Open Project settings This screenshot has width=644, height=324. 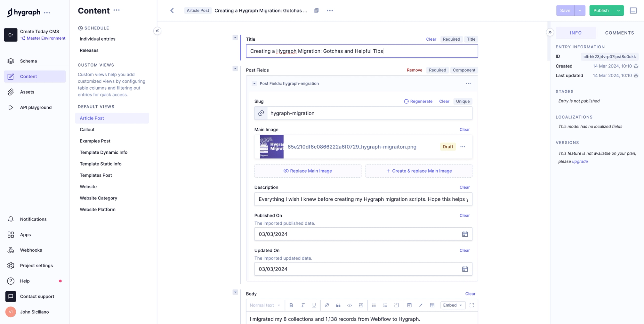(35, 266)
